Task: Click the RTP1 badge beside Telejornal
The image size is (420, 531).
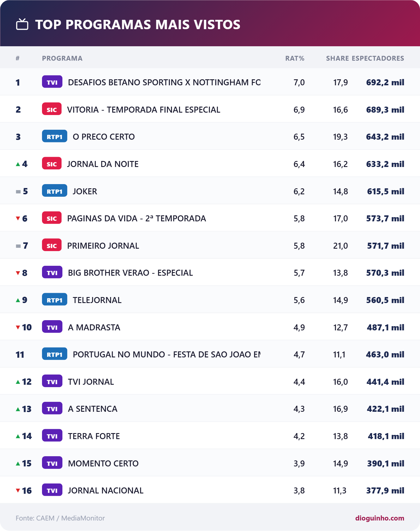Action: coord(55,299)
